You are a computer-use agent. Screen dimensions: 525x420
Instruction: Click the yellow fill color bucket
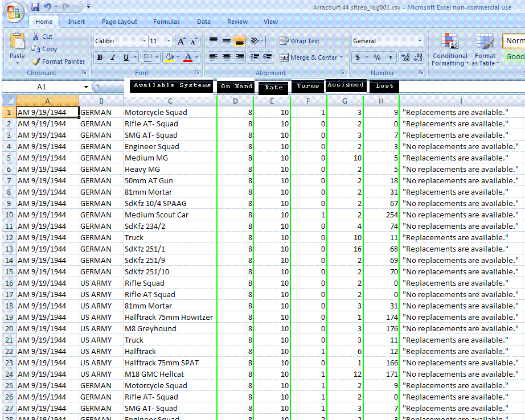(169, 57)
